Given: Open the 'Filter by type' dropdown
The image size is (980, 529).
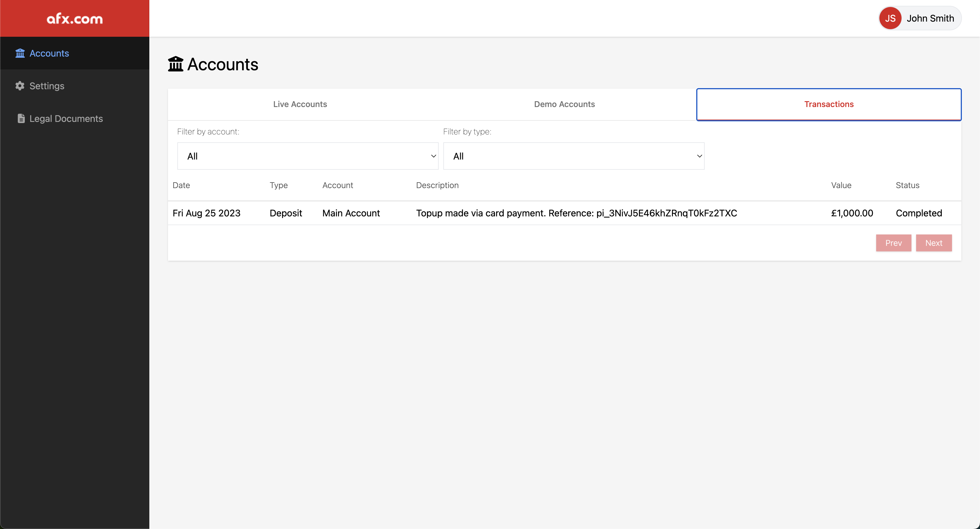Looking at the screenshot, I should [573, 156].
